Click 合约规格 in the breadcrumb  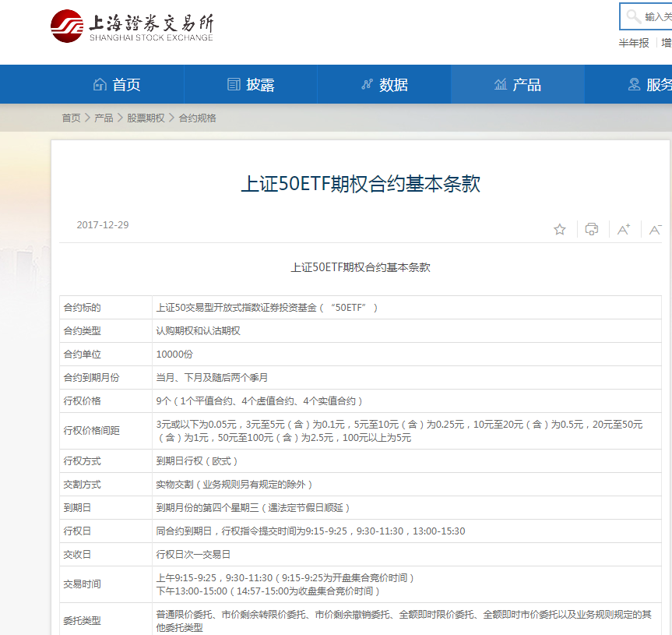tap(198, 118)
